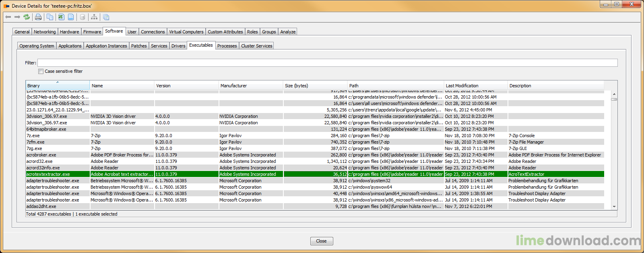Switch to the Networking tab
This screenshot has width=644, height=253.
[45, 32]
